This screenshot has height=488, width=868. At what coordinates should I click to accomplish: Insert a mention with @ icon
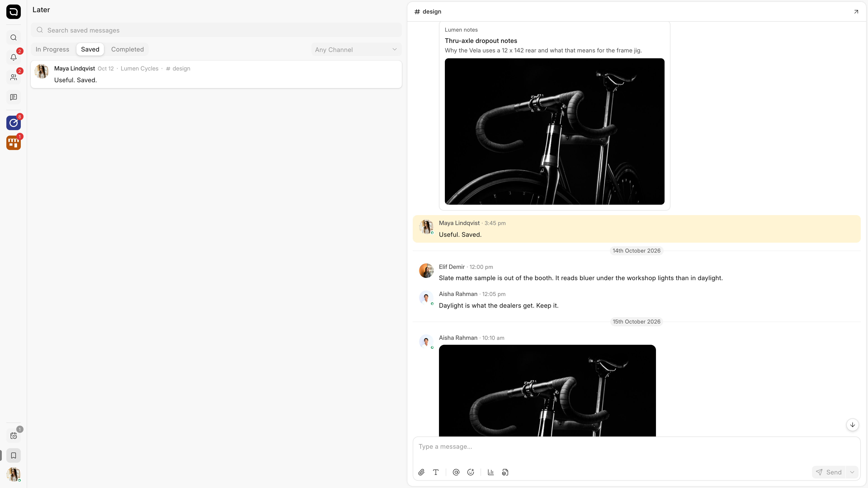(456, 472)
